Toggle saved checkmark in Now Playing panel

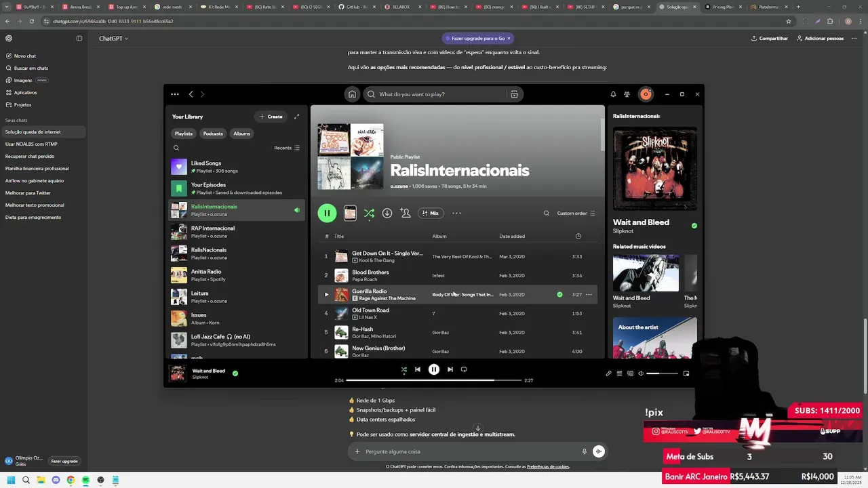(694, 226)
